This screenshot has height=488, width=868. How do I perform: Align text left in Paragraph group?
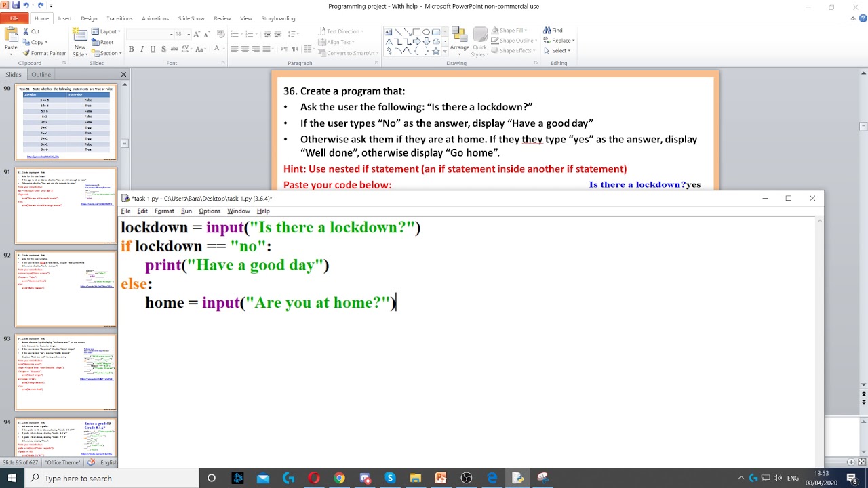click(x=235, y=49)
